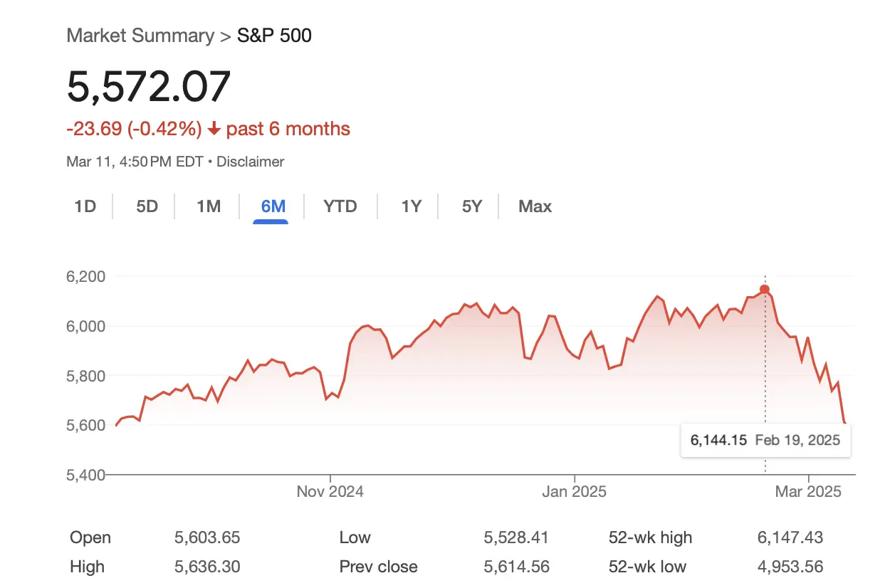Open the 1M chart view
Screen dimensions: 880x588
click(x=206, y=206)
